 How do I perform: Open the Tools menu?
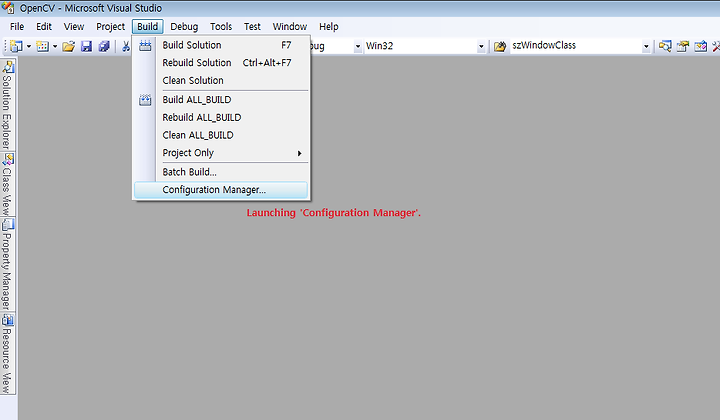[221, 27]
